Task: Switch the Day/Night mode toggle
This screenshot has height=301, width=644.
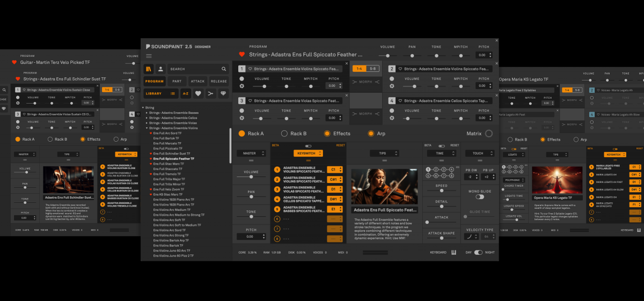Action: click(x=478, y=252)
